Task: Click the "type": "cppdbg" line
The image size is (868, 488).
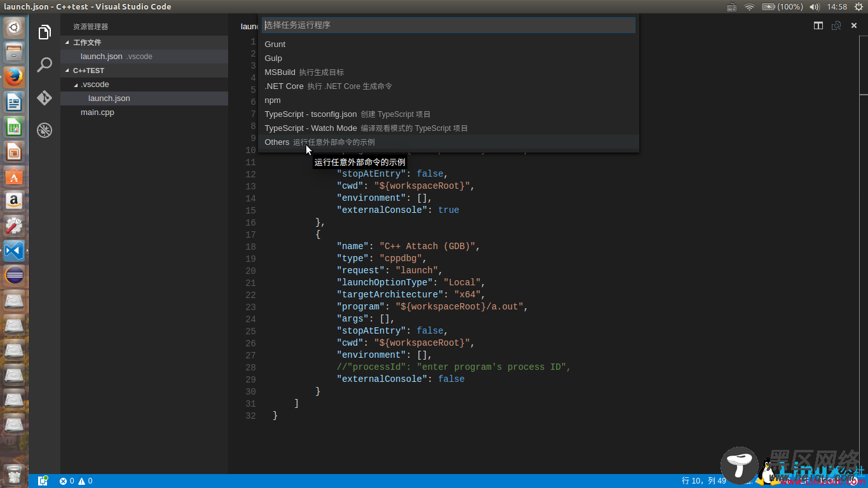Action: (x=382, y=258)
